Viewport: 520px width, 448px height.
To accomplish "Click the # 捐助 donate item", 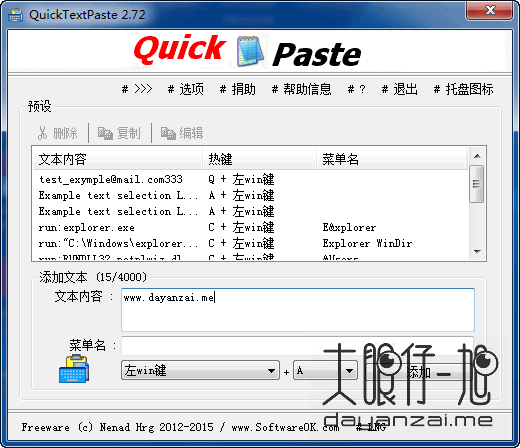I will 238,89.
